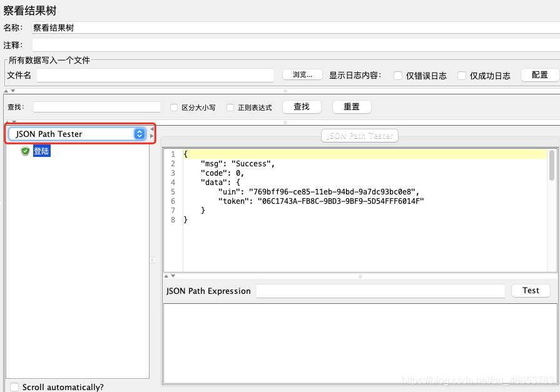Viewport: 560px width, 392px height.
Task: Click the down arrow above the search row
Action: coord(13,91)
